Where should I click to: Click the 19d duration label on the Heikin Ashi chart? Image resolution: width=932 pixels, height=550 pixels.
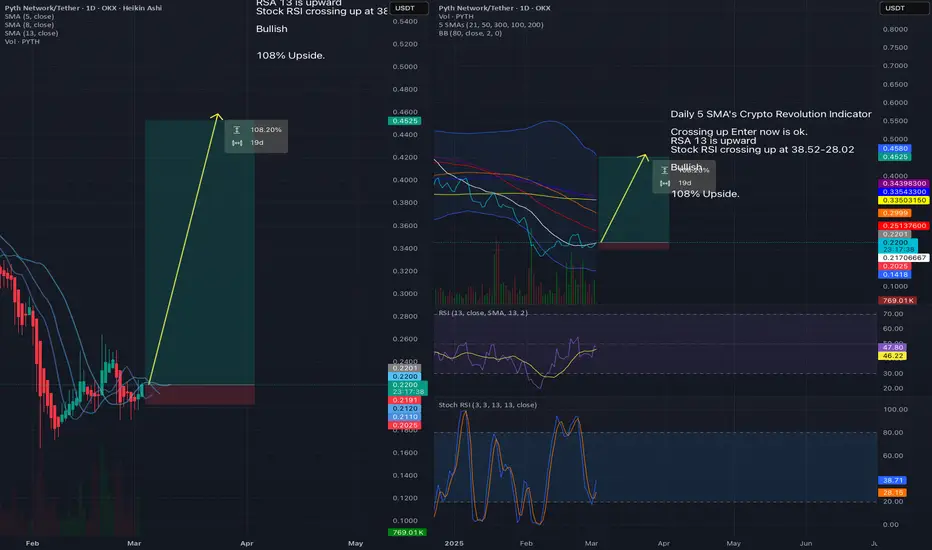point(257,143)
